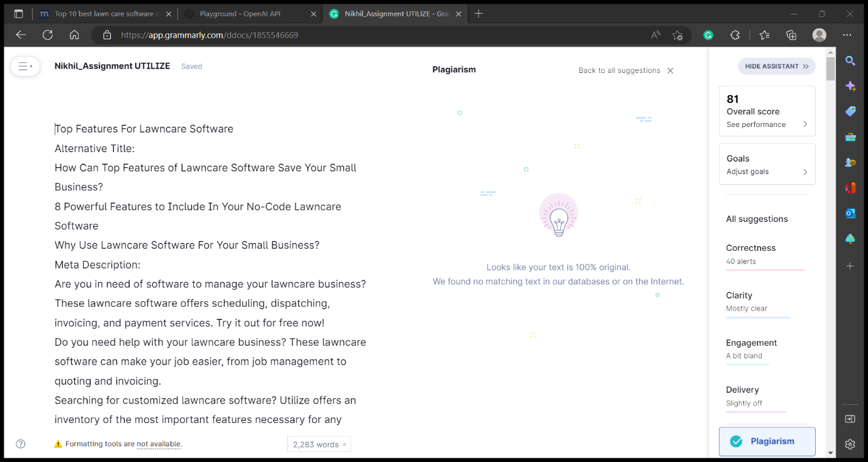Open the browser Extensions puzzle icon
The width and height of the screenshot is (868, 462).
click(735, 35)
